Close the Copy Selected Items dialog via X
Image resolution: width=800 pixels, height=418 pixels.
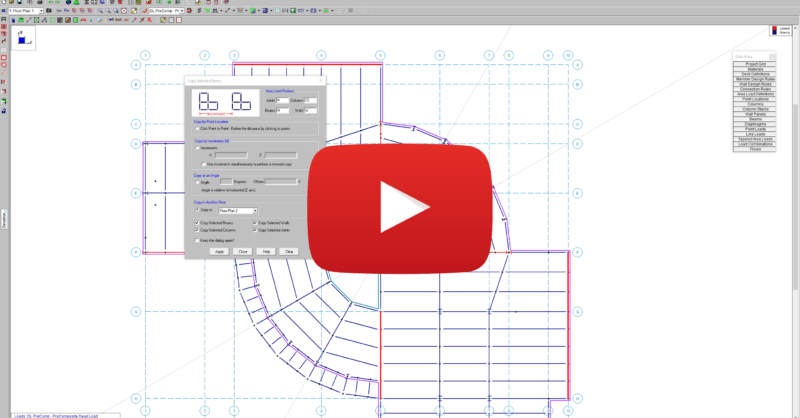coord(321,79)
